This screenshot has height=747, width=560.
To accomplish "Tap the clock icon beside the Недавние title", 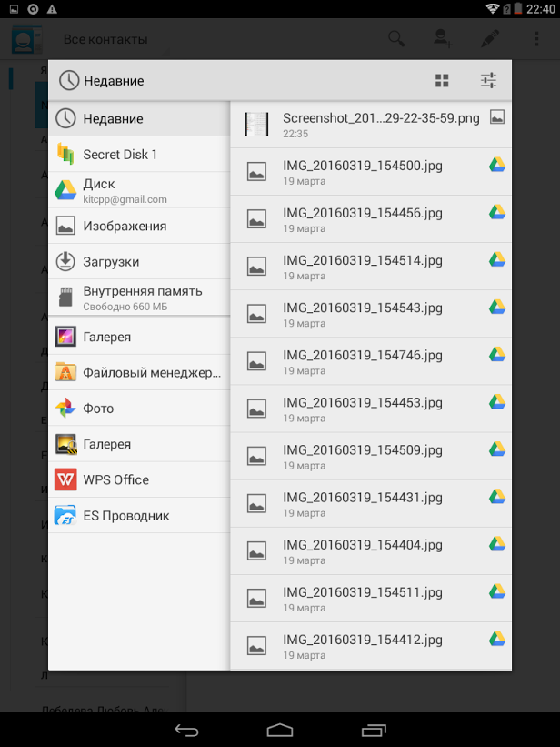I will (x=69, y=80).
